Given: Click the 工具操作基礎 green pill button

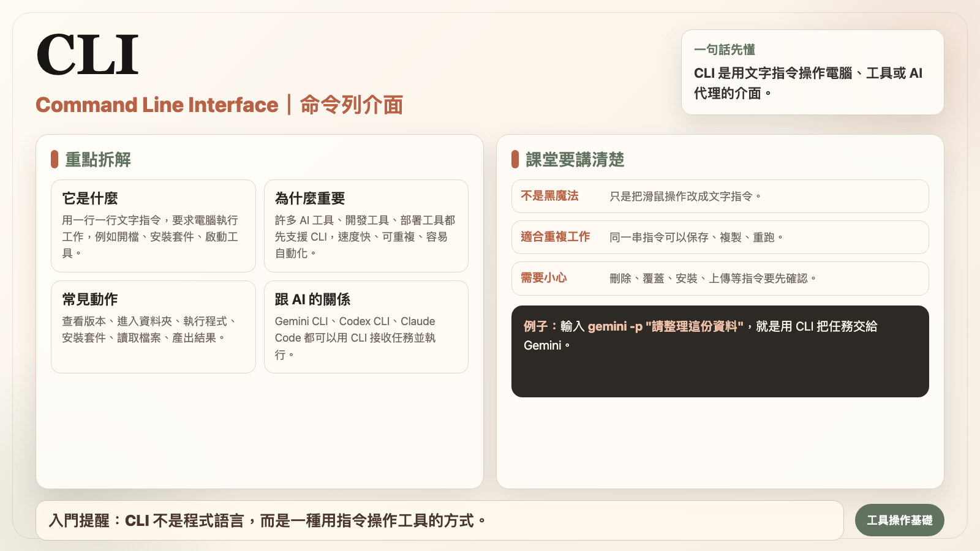Looking at the screenshot, I should (x=899, y=520).
